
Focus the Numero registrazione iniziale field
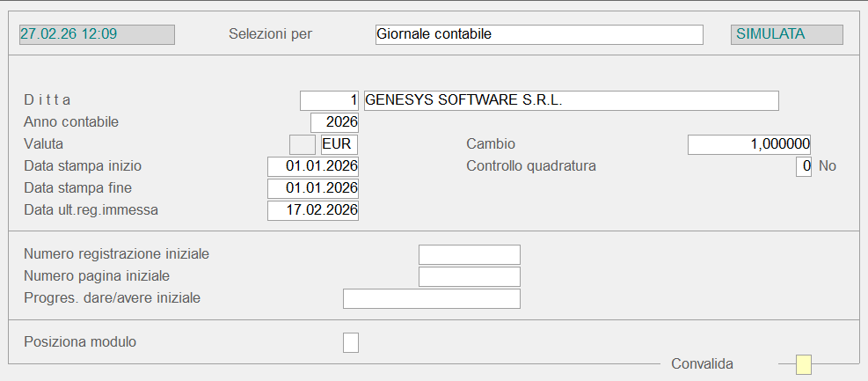(470, 254)
